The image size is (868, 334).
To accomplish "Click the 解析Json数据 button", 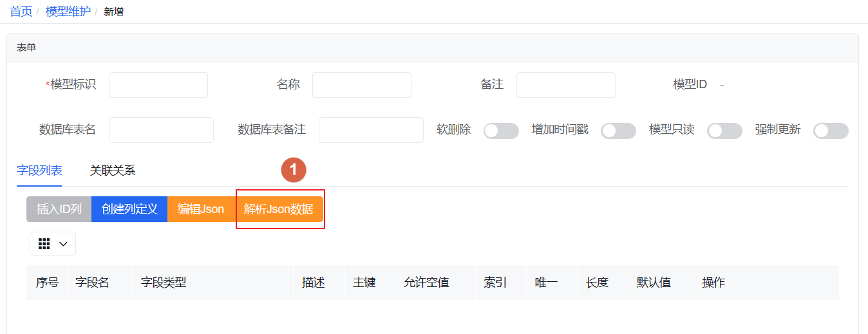I will [x=279, y=209].
